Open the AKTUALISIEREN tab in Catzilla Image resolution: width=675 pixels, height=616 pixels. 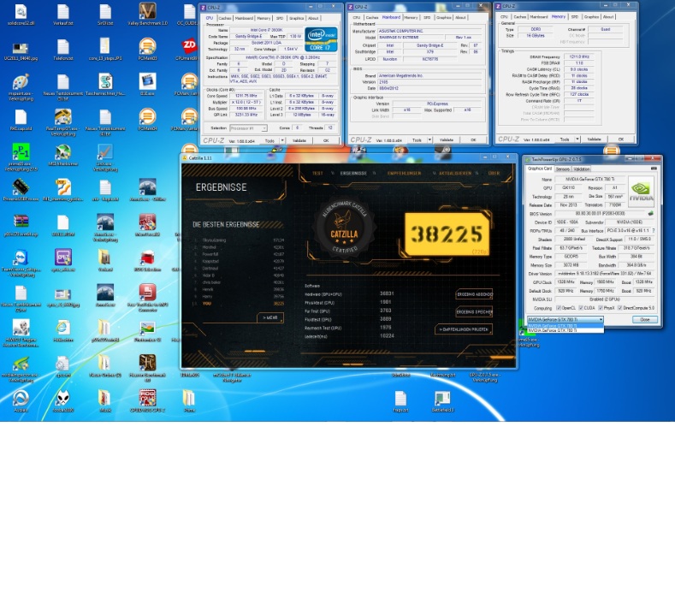(x=455, y=173)
